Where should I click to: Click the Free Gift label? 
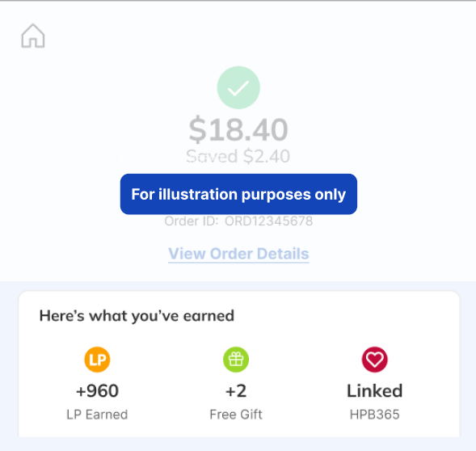pos(236,415)
